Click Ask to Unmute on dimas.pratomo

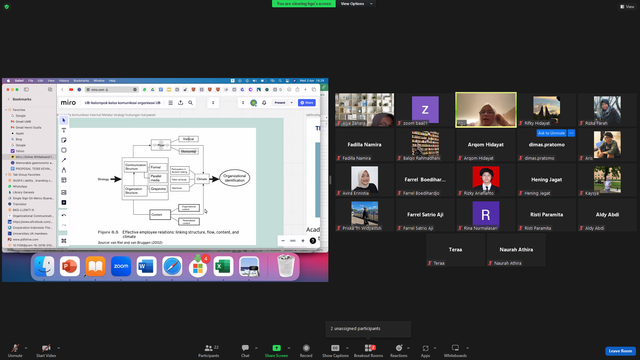pos(551,133)
